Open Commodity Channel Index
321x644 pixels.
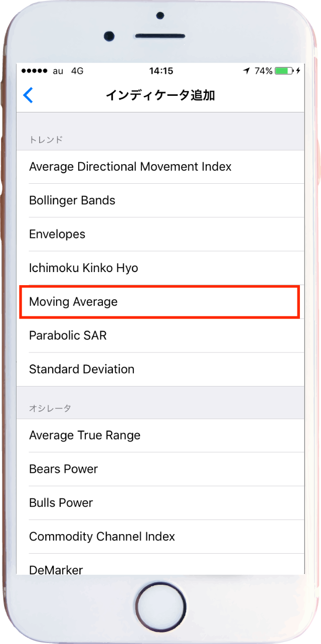point(102,537)
